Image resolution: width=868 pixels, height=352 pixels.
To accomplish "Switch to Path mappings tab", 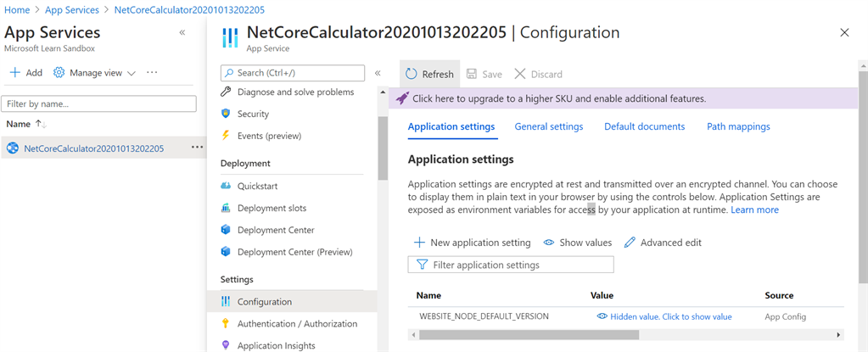I will coord(738,126).
